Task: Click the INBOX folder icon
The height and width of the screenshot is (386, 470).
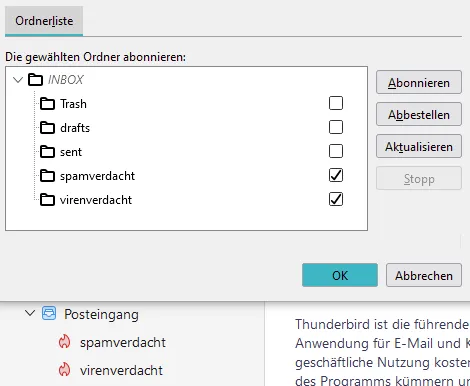Action: [35, 80]
